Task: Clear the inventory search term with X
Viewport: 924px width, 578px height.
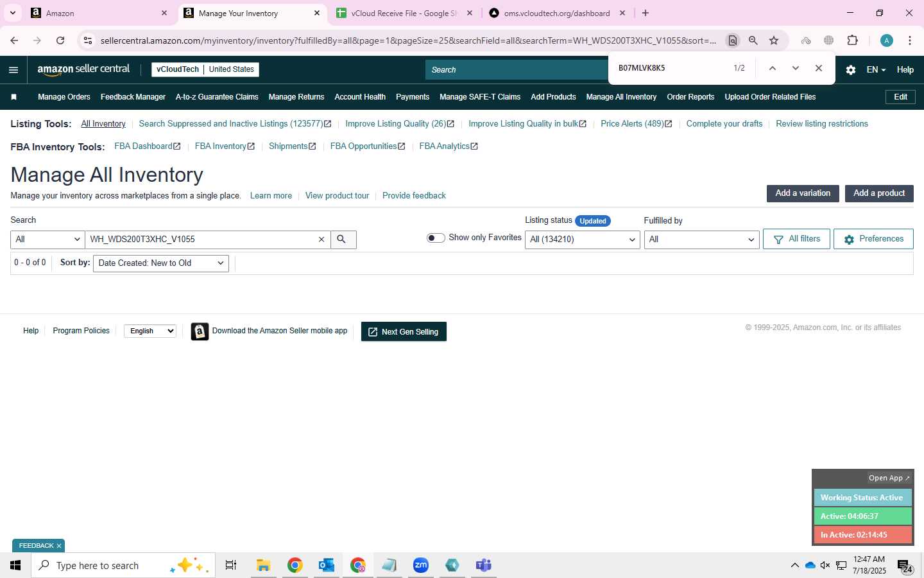Action: [x=321, y=240]
